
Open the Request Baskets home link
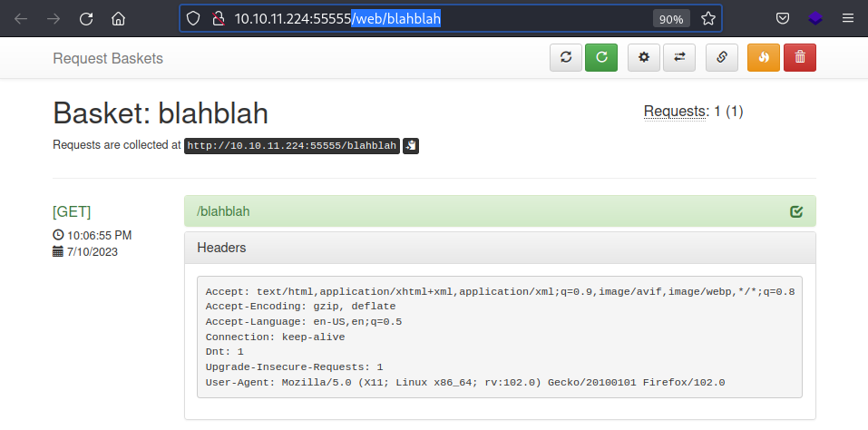108,58
